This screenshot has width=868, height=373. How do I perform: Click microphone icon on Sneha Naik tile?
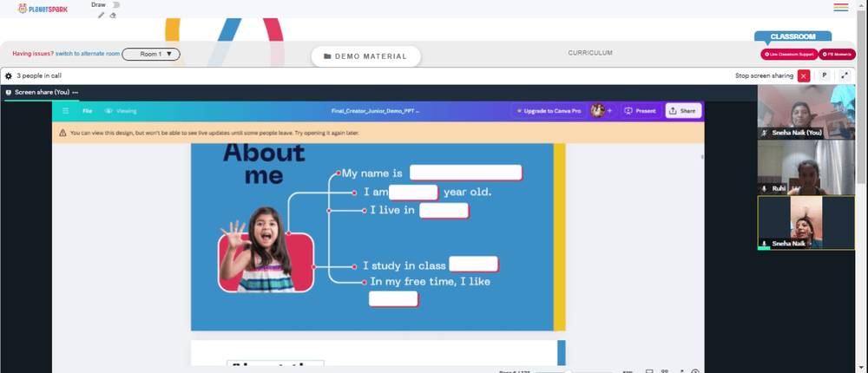point(765,244)
